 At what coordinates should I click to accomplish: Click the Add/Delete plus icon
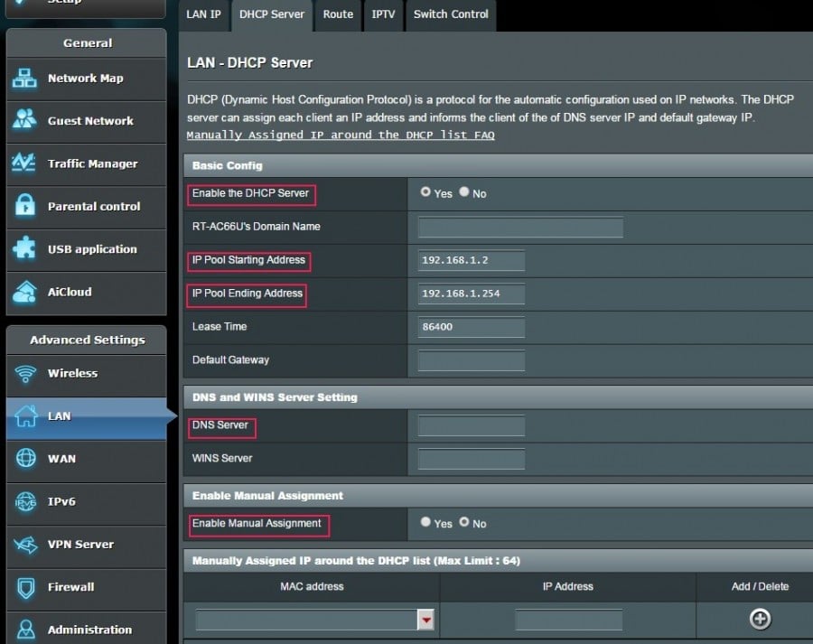pyautogui.click(x=760, y=620)
